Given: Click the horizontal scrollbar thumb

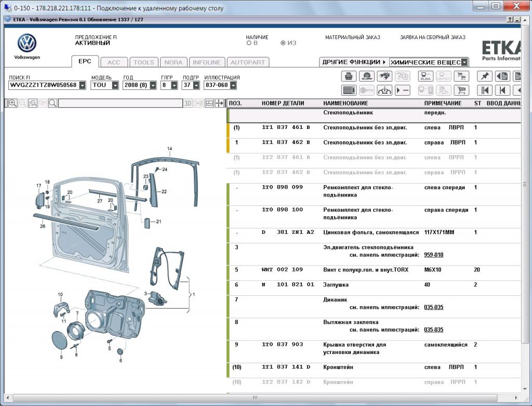Looking at the screenshot, I should coord(255,398).
